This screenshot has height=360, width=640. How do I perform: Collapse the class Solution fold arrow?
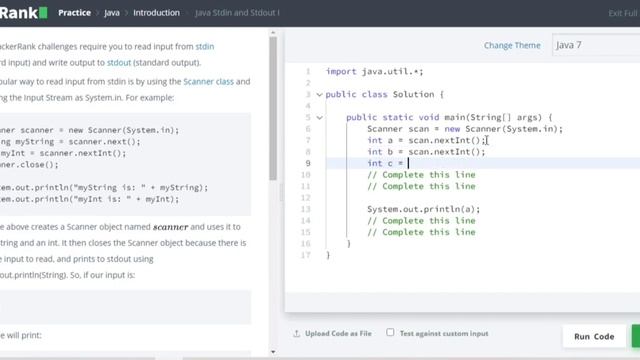319,95
